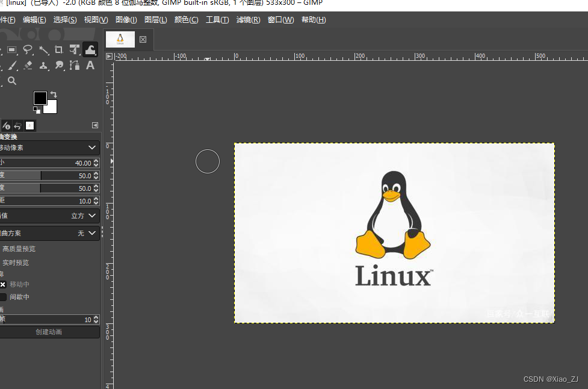Adjust stepper arrows of the 10.0 spacing field
The width and height of the screenshot is (588, 389).
pos(96,201)
